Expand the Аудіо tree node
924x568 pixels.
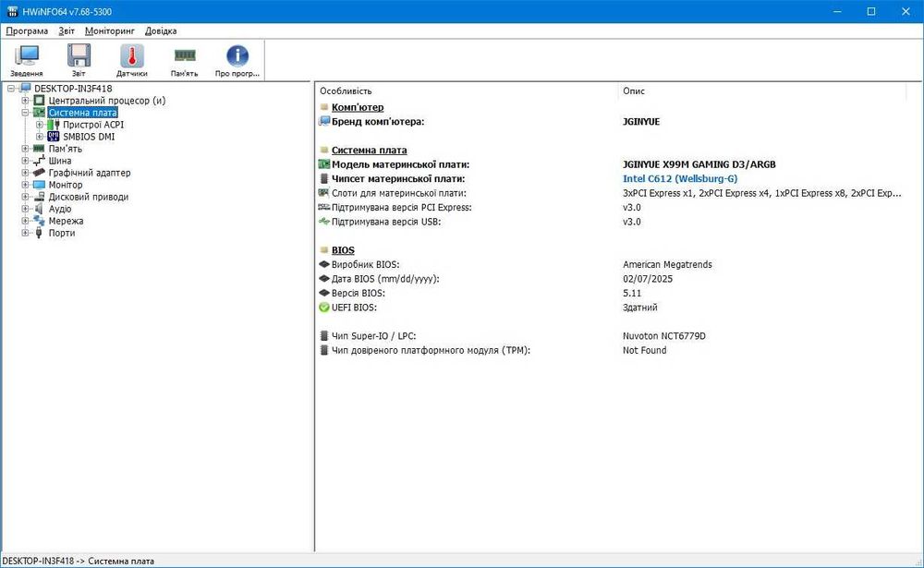click(x=25, y=209)
